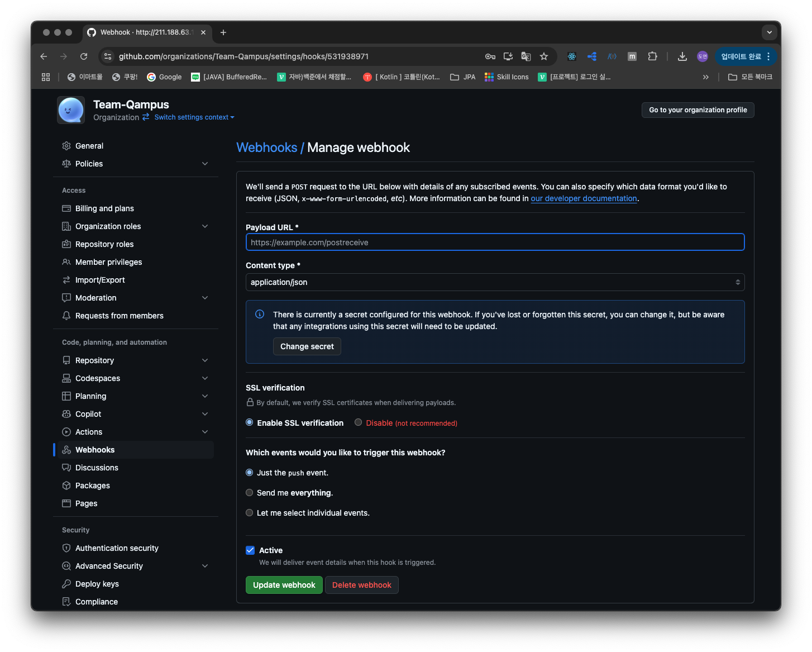This screenshot has width=812, height=652.
Task: Bookmark this page with the star icon
Action: (544, 56)
